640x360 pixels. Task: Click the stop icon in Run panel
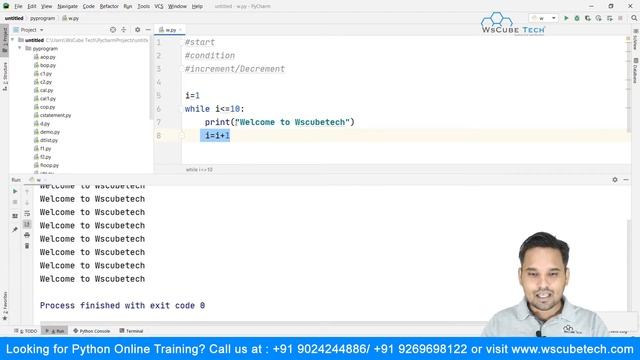tap(15, 202)
